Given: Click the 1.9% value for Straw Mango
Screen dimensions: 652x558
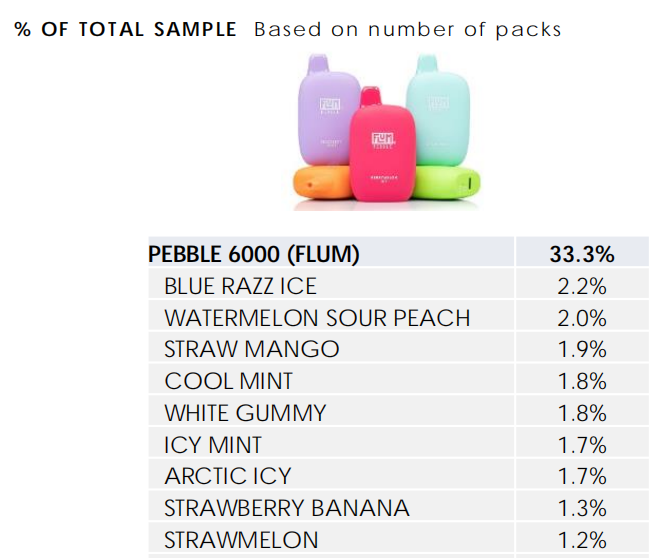Looking at the screenshot, I should [x=582, y=347].
